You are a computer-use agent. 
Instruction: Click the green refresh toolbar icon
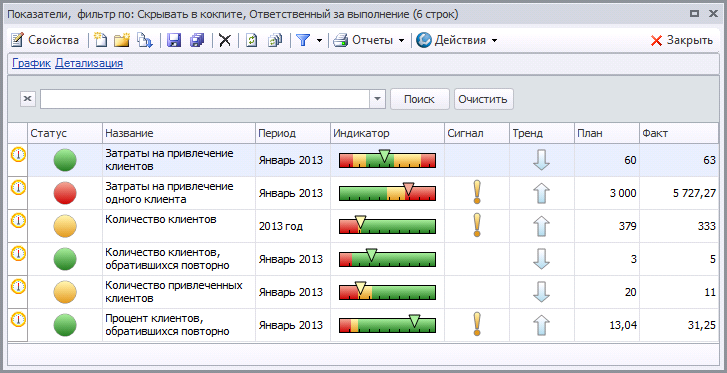[251, 40]
